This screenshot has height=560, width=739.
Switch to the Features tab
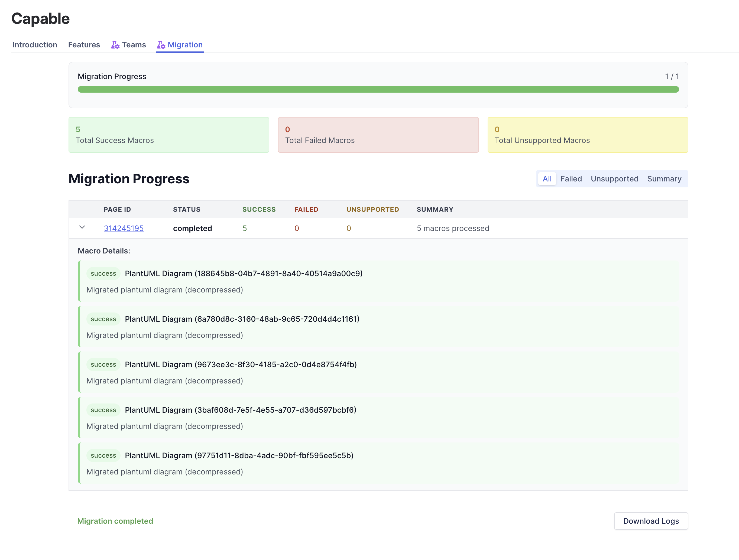click(84, 44)
